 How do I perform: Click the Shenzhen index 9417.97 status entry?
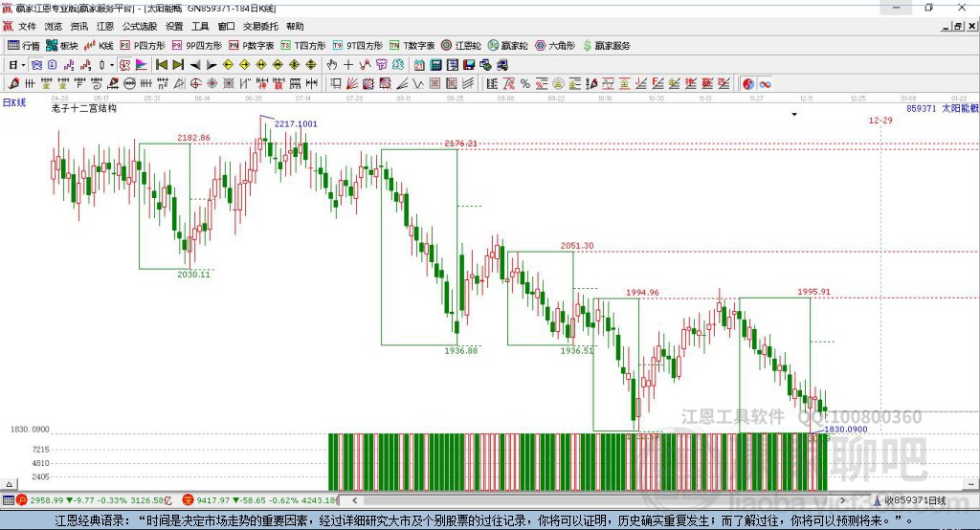(x=260, y=500)
